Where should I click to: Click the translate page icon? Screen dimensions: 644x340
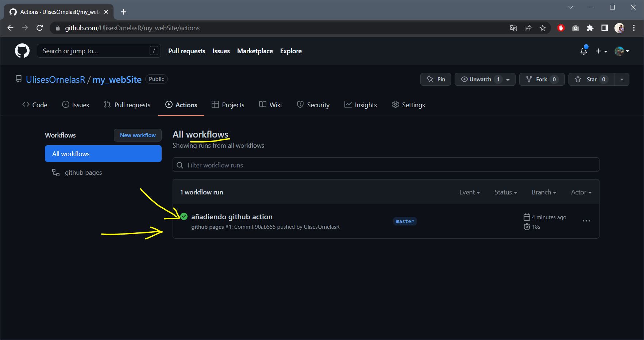pos(513,28)
